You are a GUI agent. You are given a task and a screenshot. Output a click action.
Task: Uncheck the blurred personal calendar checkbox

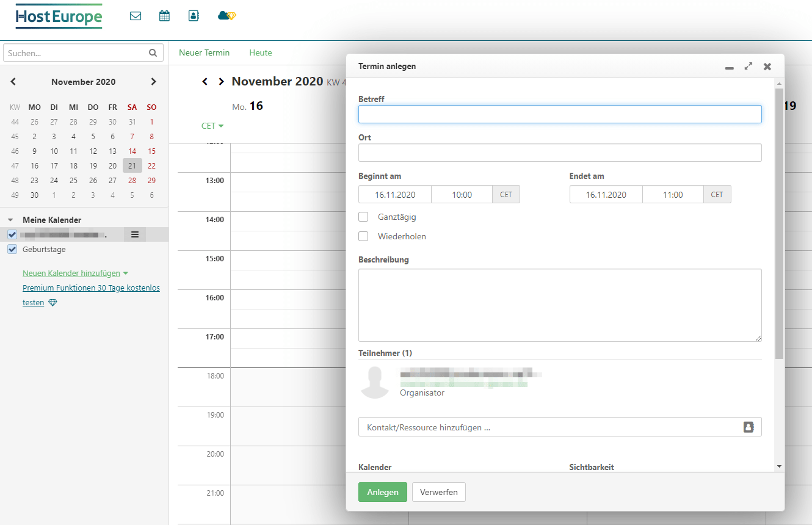pos(12,234)
